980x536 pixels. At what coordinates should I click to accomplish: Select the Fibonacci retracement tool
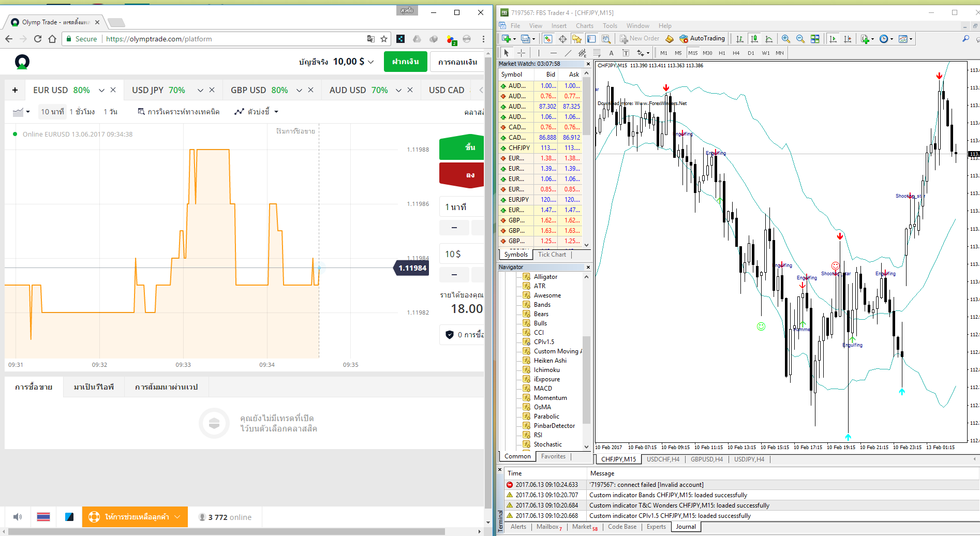coord(597,53)
